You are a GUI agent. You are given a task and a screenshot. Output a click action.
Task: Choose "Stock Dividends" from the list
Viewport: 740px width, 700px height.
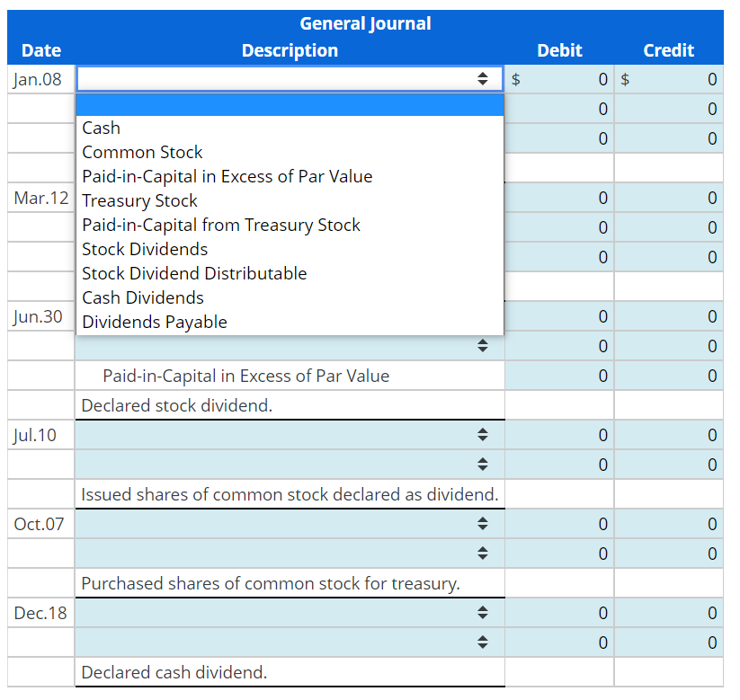pyautogui.click(x=144, y=249)
